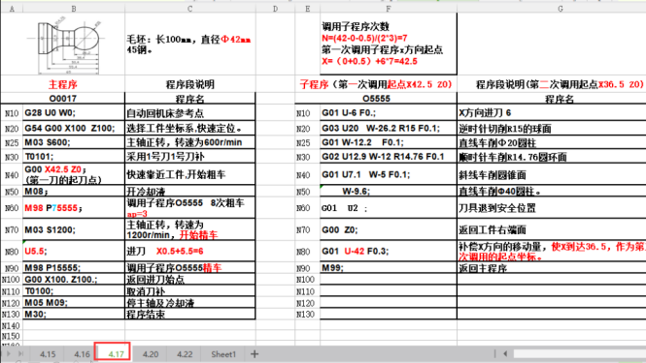Open the 4.22 sheet tab

(x=185, y=354)
